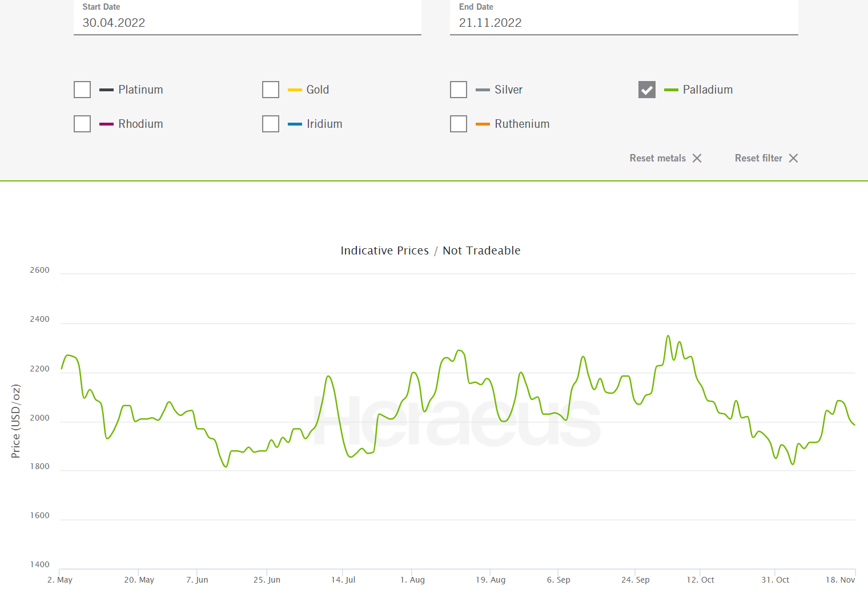
Task: Click the Ruthenium orange color swatch
Action: click(483, 124)
